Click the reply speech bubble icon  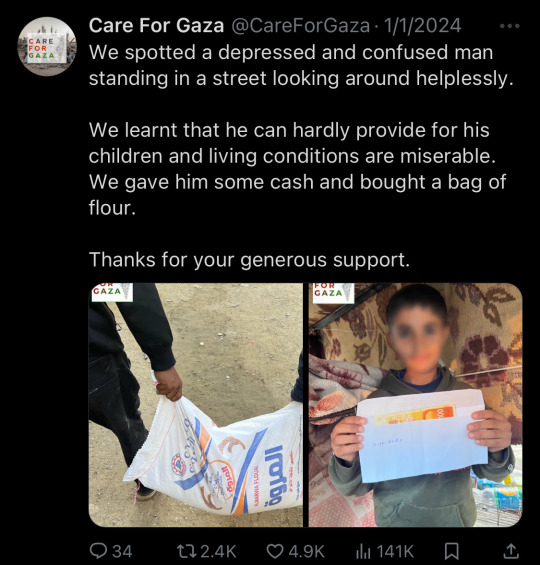[x=98, y=551]
